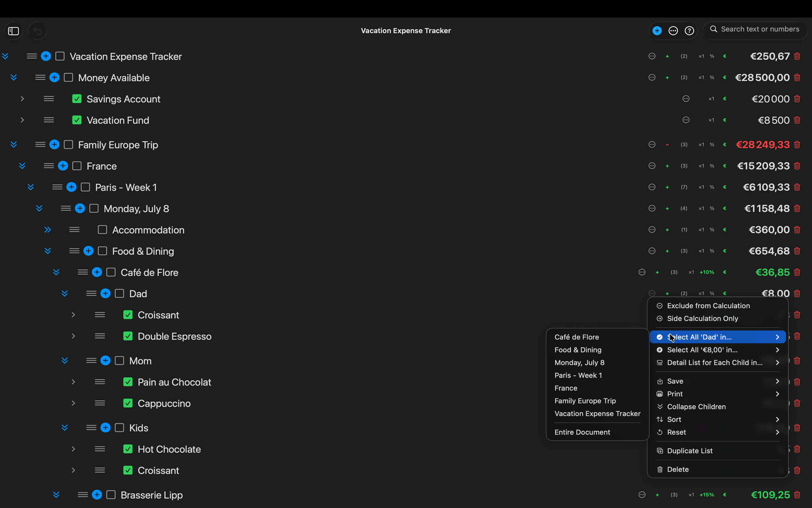
Task: Add an item under Vacation Expense Tracker with the blue plus
Action: coord(46,56)
